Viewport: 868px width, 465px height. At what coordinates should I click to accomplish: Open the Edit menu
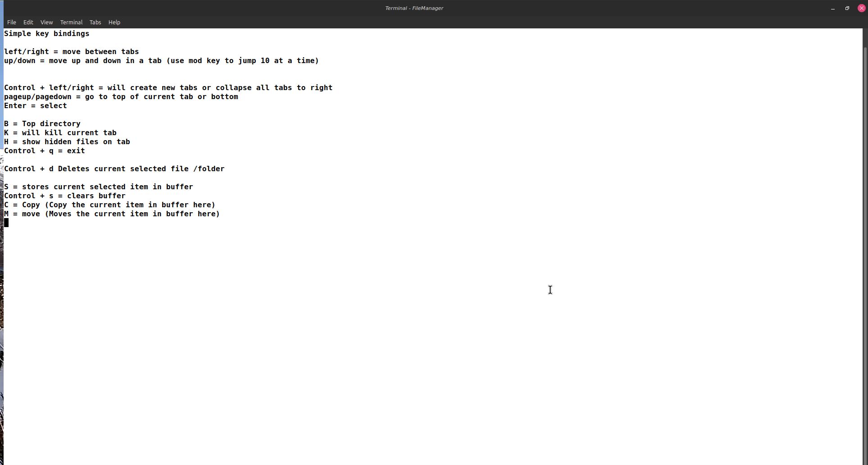coord(28,22)
